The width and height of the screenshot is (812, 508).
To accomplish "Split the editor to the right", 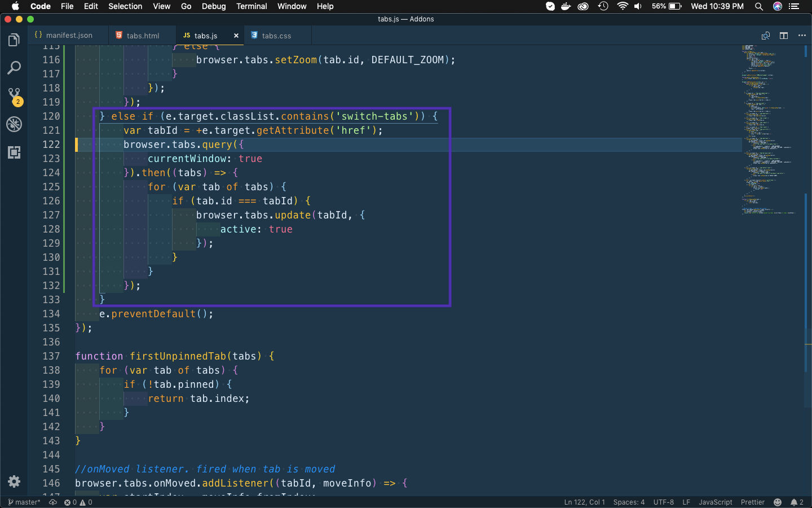I will 784,36.
